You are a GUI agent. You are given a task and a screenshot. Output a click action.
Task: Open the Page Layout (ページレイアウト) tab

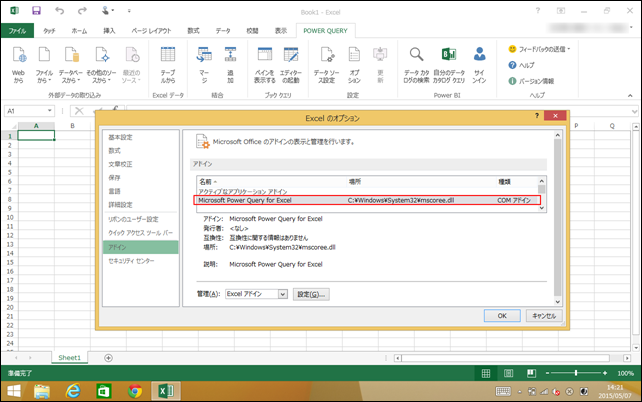point(151,31)
